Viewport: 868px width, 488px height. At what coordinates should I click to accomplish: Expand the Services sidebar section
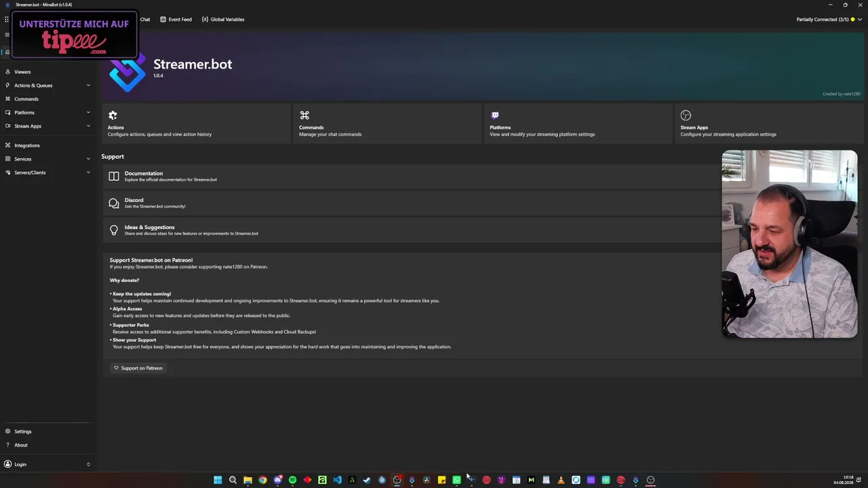[47, 159]
